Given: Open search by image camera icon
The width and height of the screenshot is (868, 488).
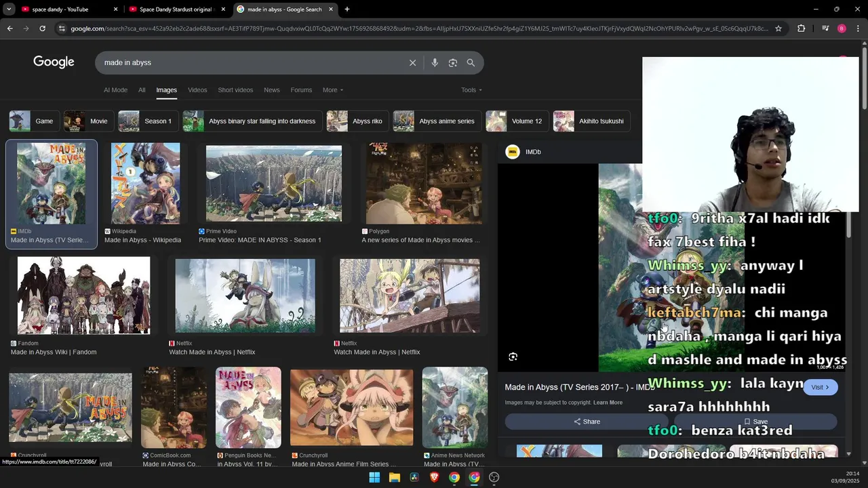Looking at the screenshot, I should click(453, 62).
